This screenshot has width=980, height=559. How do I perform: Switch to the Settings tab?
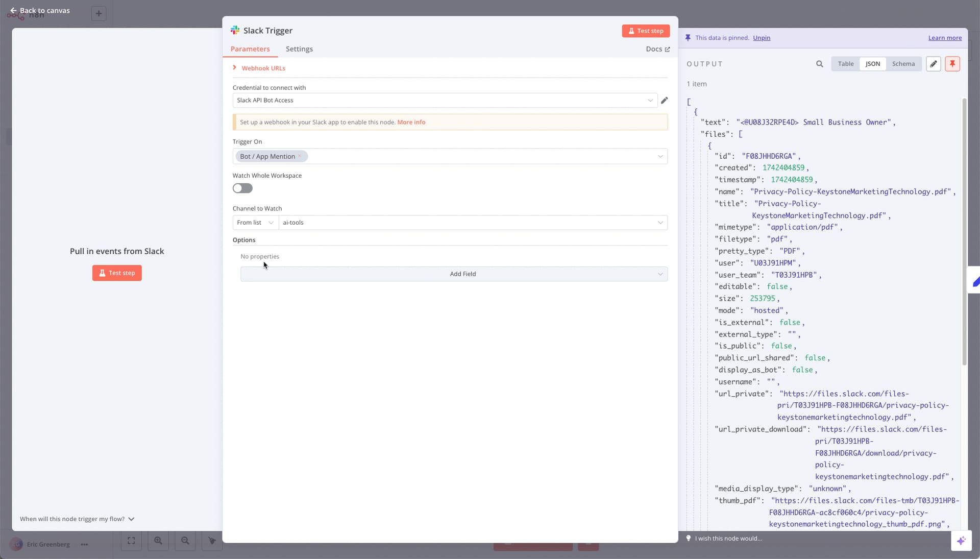[x=299, y=49]
